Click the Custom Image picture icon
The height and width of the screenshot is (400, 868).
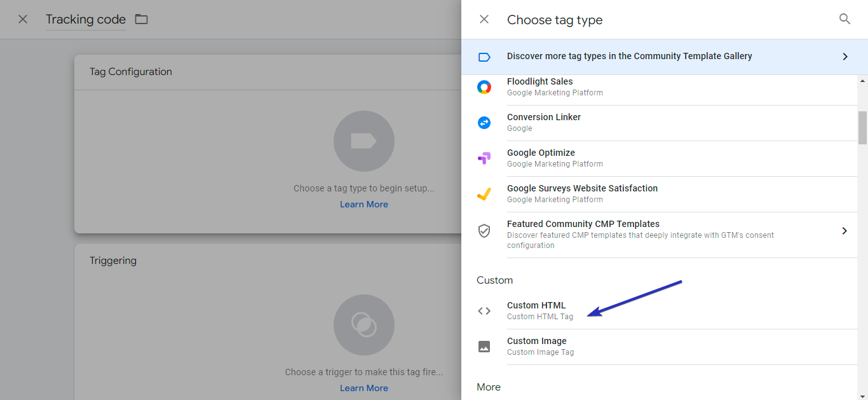484,347
